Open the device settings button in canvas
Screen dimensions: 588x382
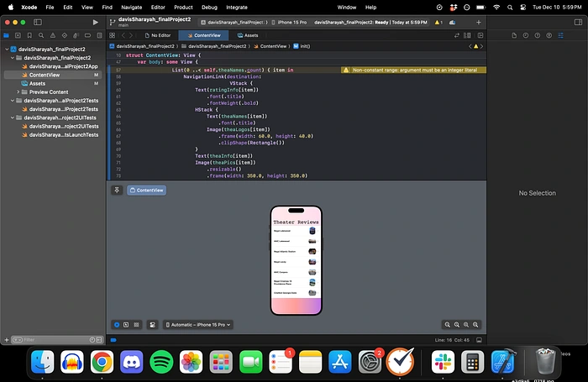click(152, 324)
